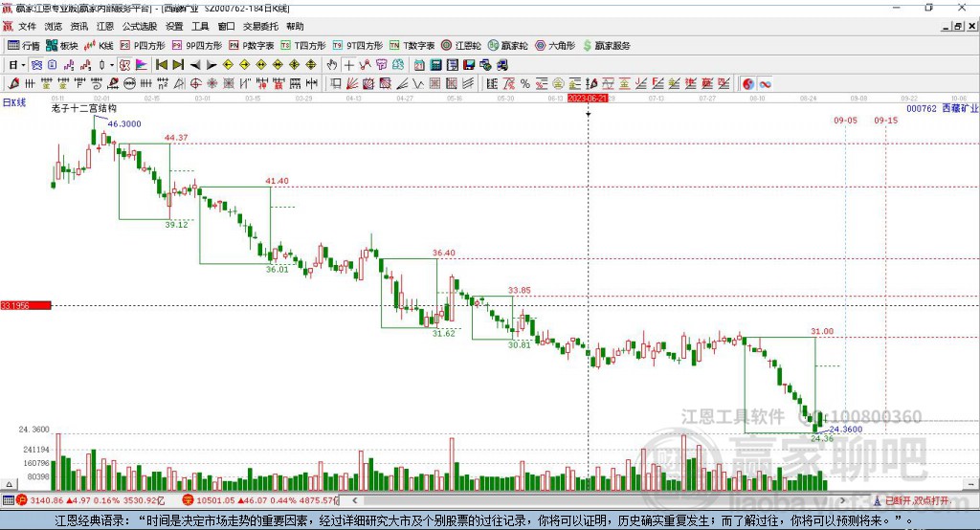Click the red-blue yin-yang icon

coord(748,84)
